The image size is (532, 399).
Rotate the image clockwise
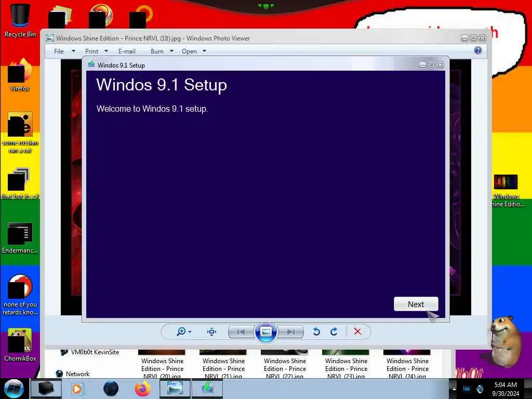point(334,331)
